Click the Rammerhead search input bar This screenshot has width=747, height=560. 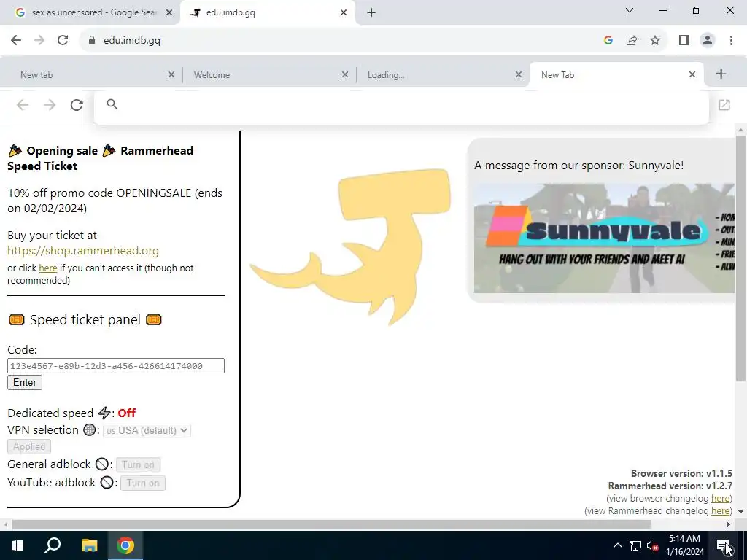coord(401,105)
